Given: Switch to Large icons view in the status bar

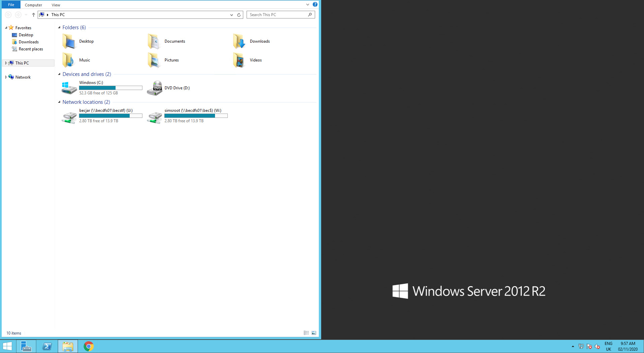Looking at the screenshot, I should point(314,333).
